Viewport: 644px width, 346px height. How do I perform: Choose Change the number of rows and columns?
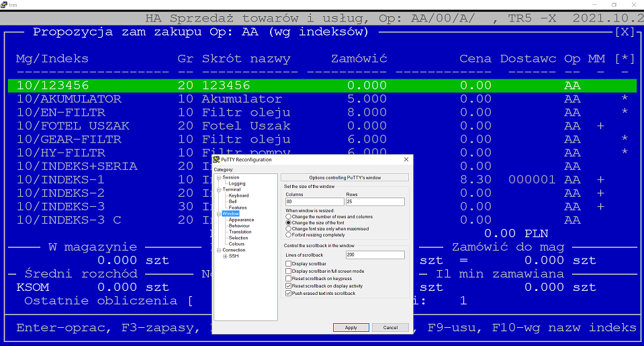click(288, 216)
